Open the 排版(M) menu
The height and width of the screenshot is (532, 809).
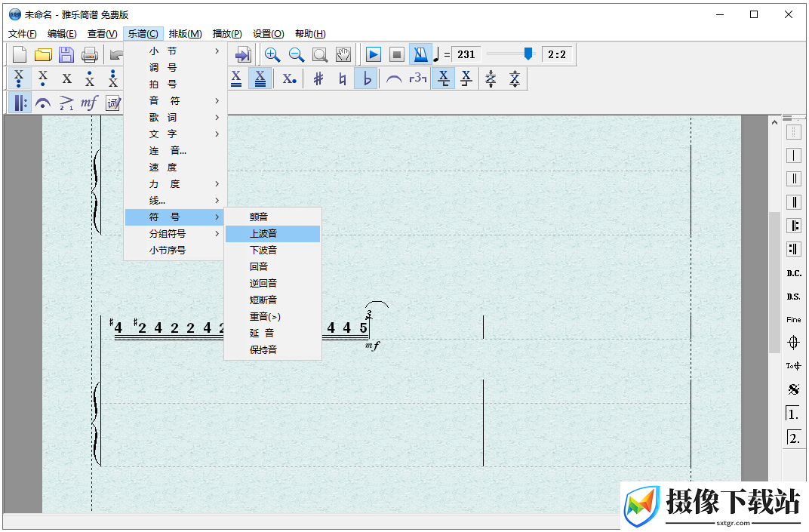tap(185, 33)
